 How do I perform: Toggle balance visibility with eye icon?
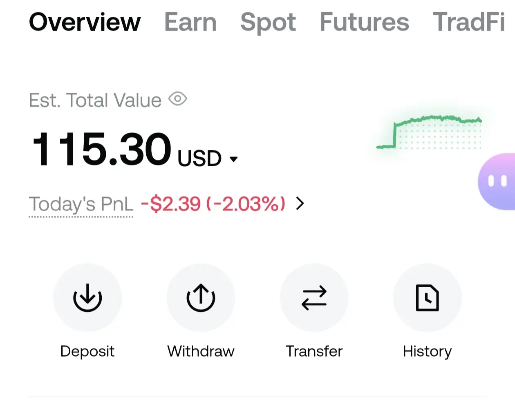(x=178, y=99)
